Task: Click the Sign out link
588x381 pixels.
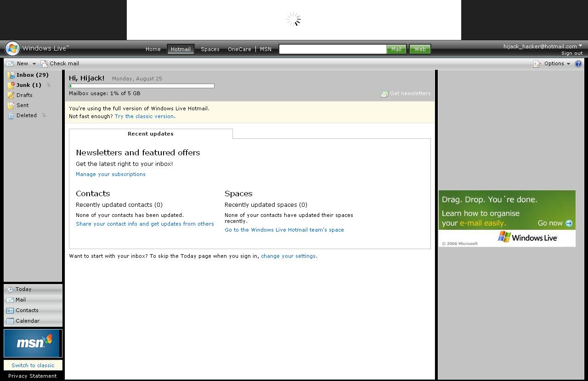Action: 571,53
